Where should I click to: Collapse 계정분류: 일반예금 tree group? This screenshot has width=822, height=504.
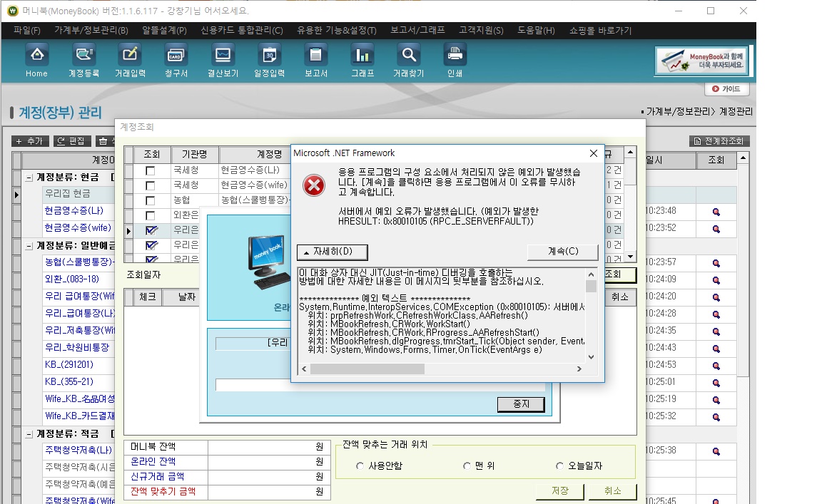coord(29,246)
